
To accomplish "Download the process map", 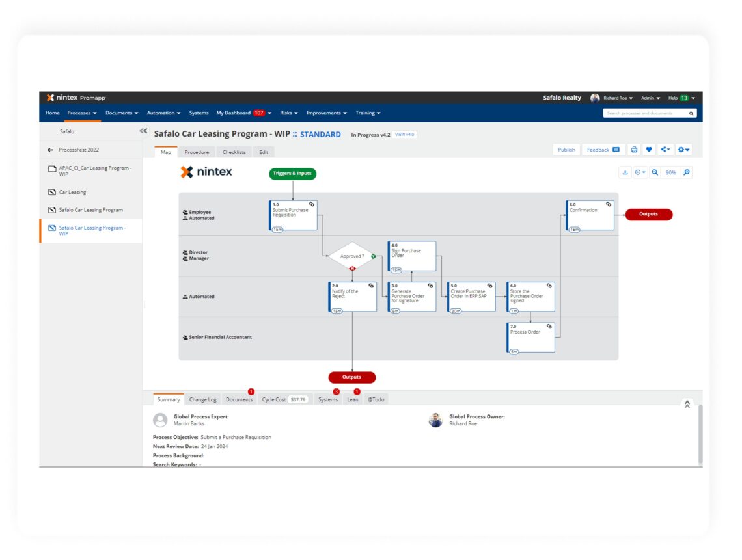I will pos(625,172).
